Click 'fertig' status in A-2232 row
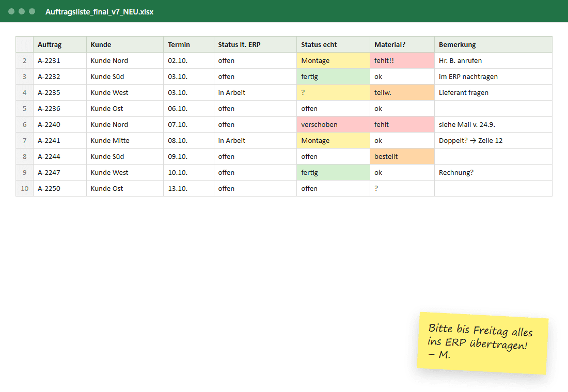The image size is (568, 392). [333, 76]
